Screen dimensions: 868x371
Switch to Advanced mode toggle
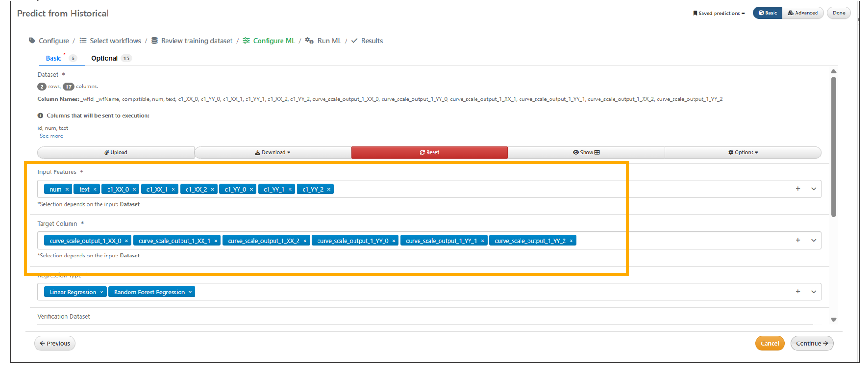[x=803, y=13]
